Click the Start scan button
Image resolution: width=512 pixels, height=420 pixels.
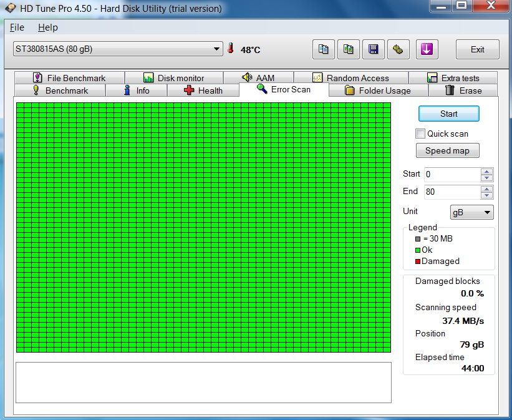pyautogui.click(x=448, y=114)
